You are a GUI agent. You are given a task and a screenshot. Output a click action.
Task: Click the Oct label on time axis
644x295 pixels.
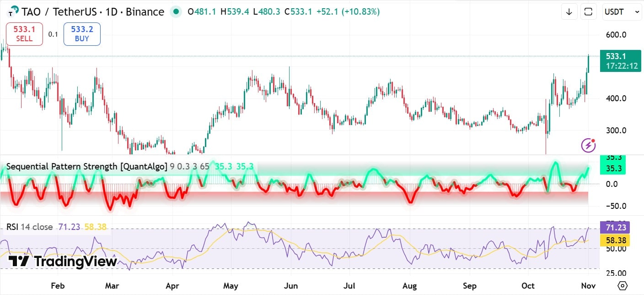(528, 286)
